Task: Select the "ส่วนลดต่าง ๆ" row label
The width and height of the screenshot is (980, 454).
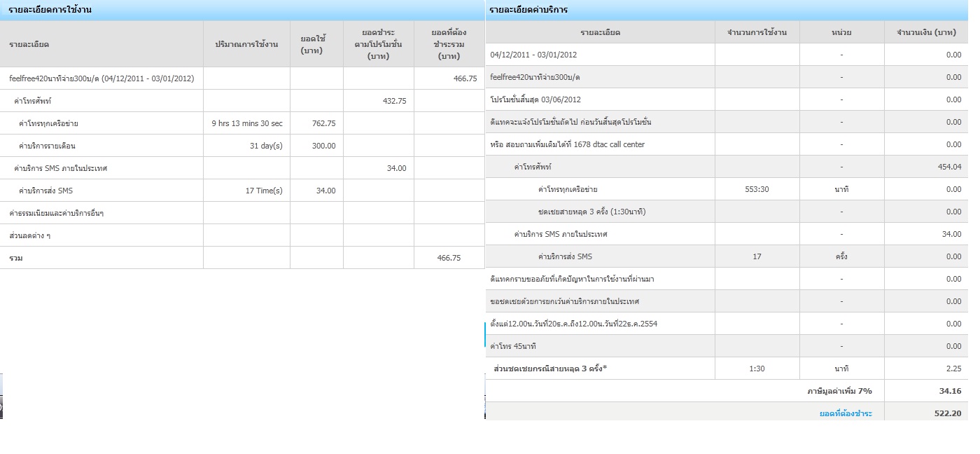Action: point(30,235)
